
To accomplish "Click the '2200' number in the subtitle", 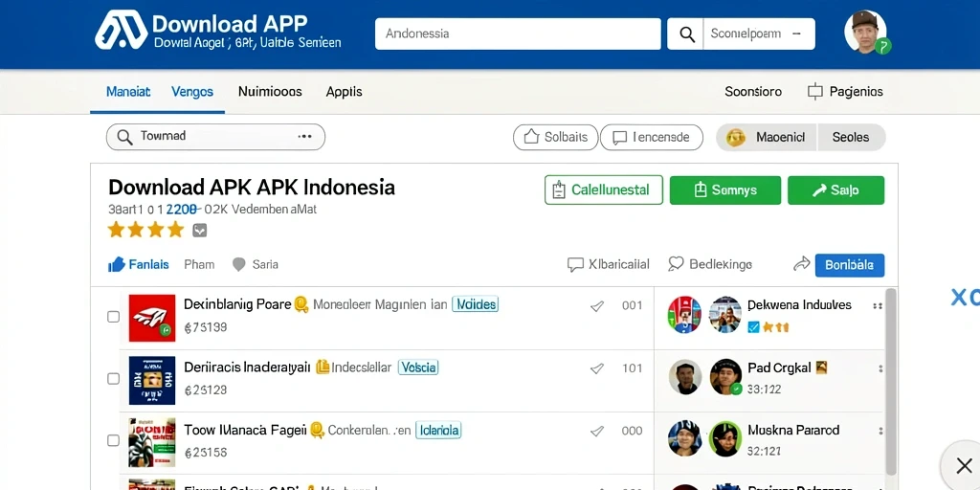I will (x=182, y=210).
